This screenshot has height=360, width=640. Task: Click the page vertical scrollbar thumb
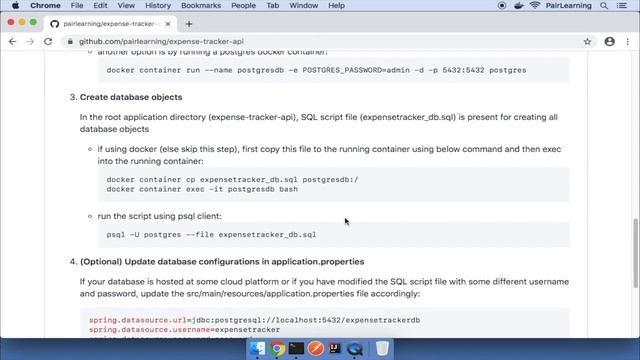point(636,253)
